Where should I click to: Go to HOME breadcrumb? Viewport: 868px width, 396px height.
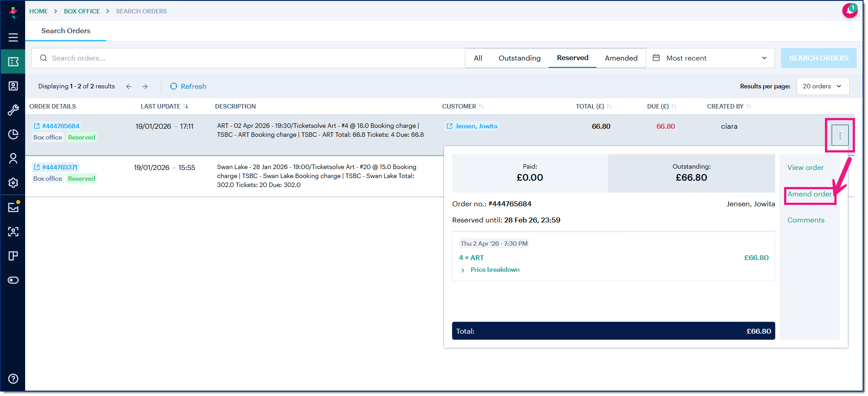39,11
